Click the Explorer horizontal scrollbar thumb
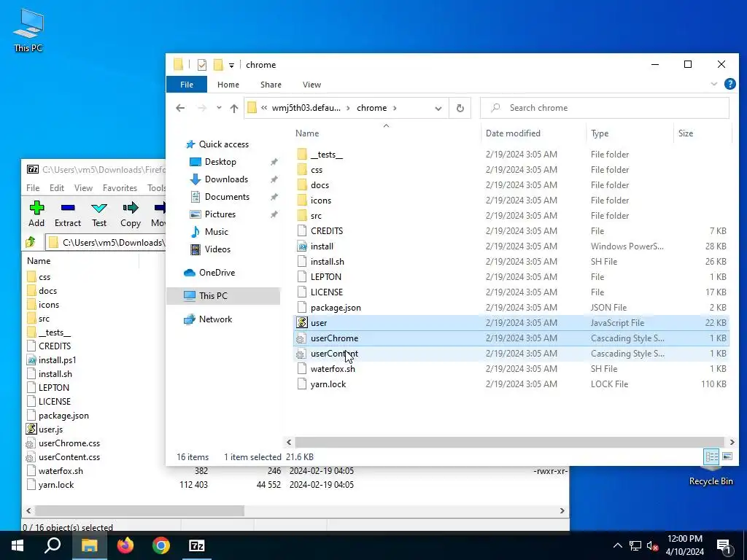This screenshot has height=560, width=747. point(508,443)
